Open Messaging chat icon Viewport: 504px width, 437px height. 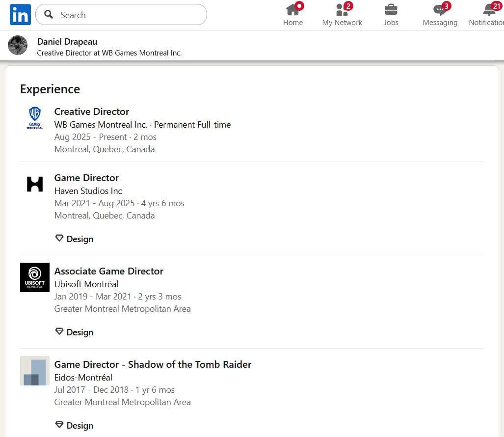(x=440, y=10)
